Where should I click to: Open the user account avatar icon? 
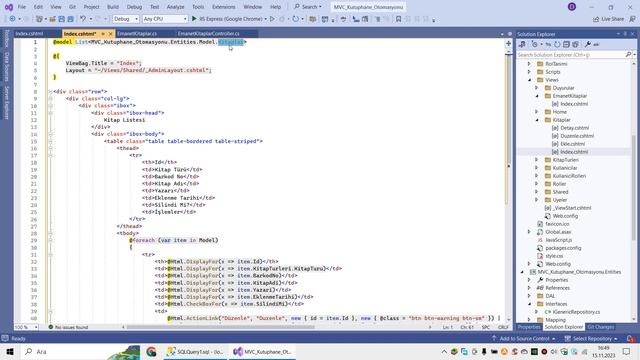tap(572, 7)
